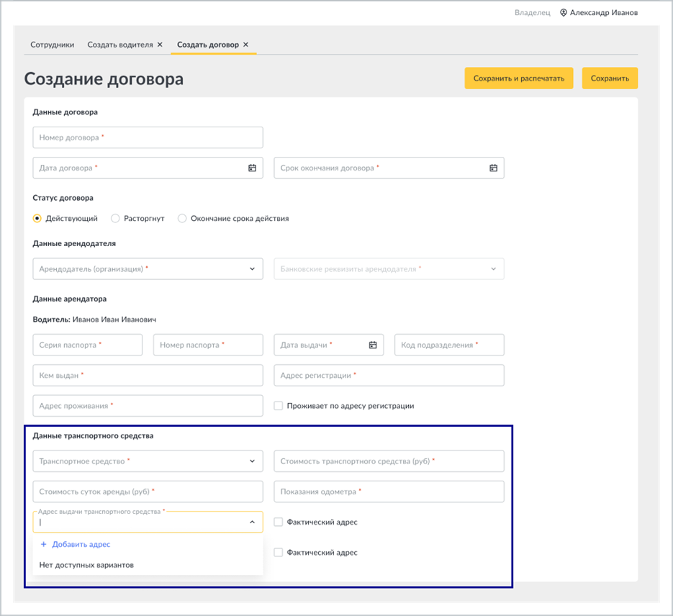Focus Номер паспорта input
Viewport: 673px width, 616px height.
click(208, 345)
